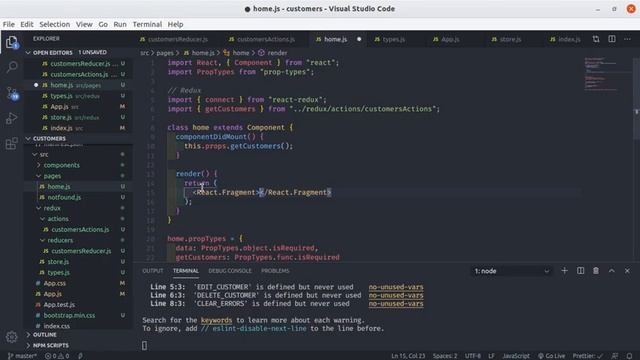Switch to customersReducer.js editor tab
This screenshot has width=640, height=360.
click(177, 39)
